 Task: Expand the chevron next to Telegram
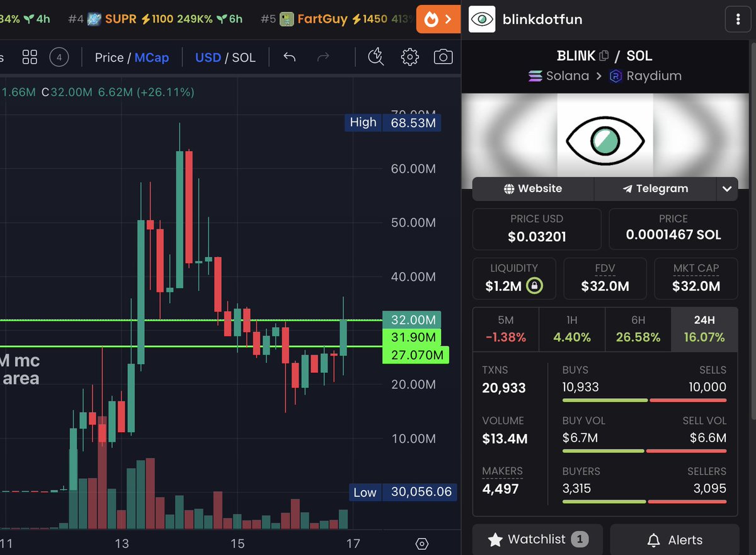(x=727, y=188)
